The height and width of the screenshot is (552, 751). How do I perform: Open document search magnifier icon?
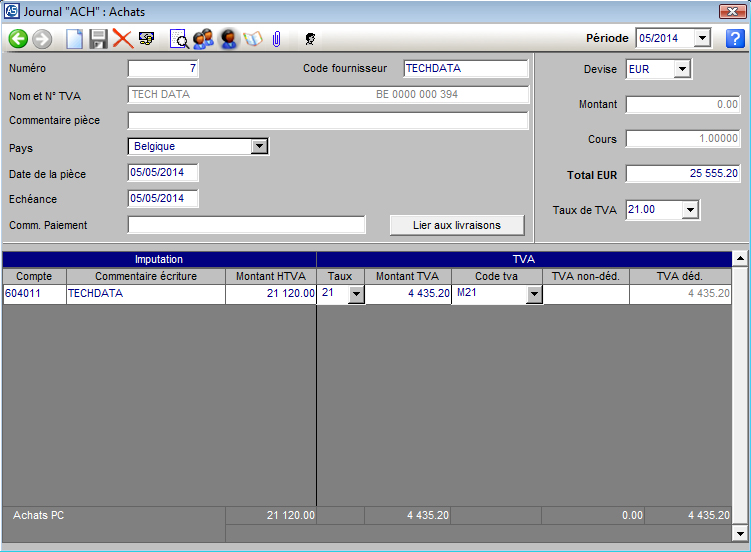179,39
